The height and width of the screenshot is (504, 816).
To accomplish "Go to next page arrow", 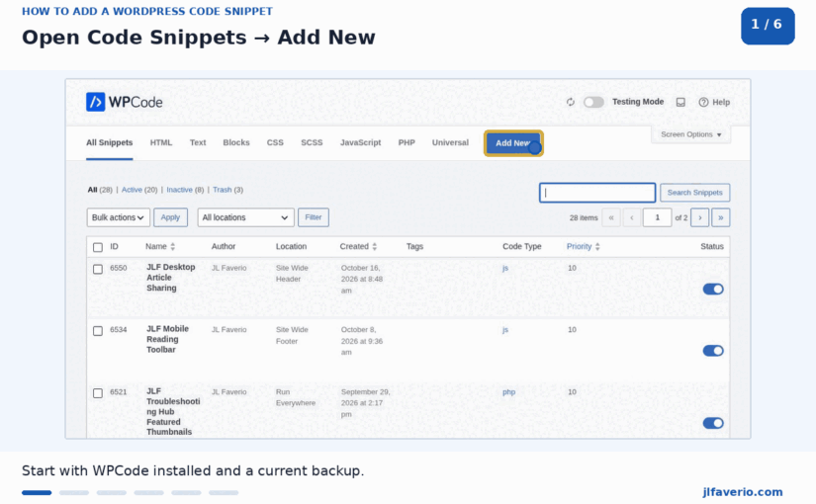I will pyautogui.click(x=700, y=217).
